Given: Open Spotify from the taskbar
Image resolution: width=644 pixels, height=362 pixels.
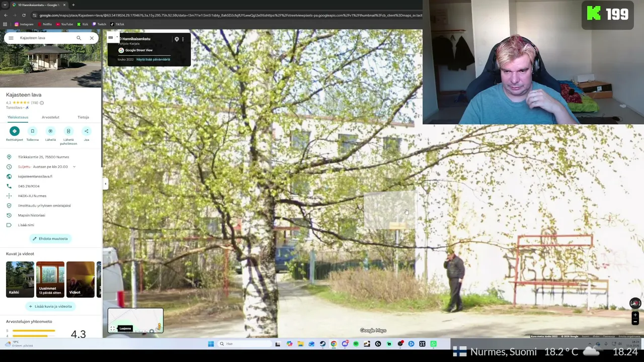Looking at the screenshot, I should tap(356, 344).
